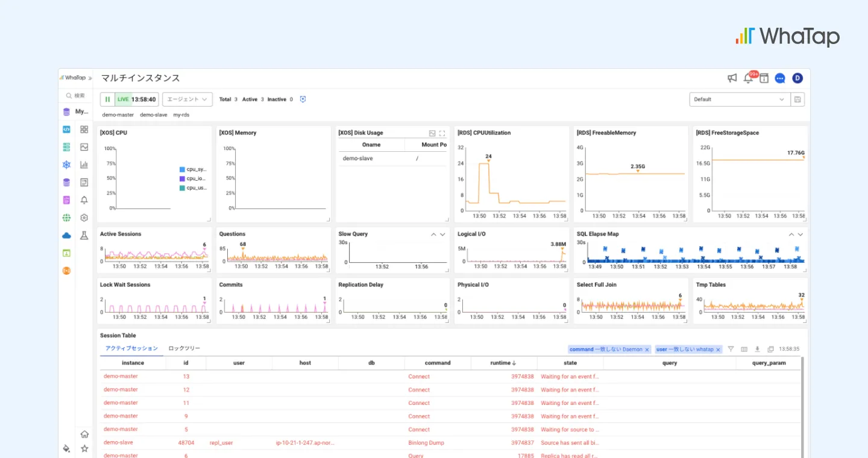Remove the user whatap filter chip
Screen dimensions: 868x458
[x=719, y=350]
